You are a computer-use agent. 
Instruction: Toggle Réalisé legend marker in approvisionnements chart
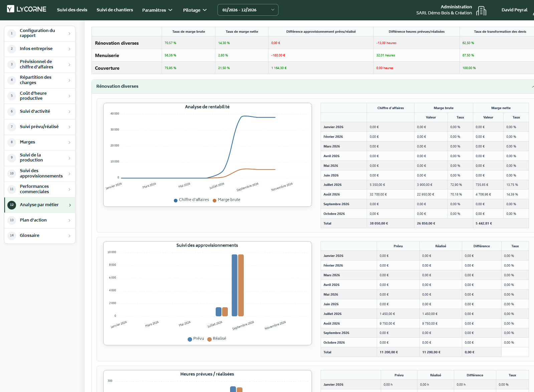pos(209,339)
